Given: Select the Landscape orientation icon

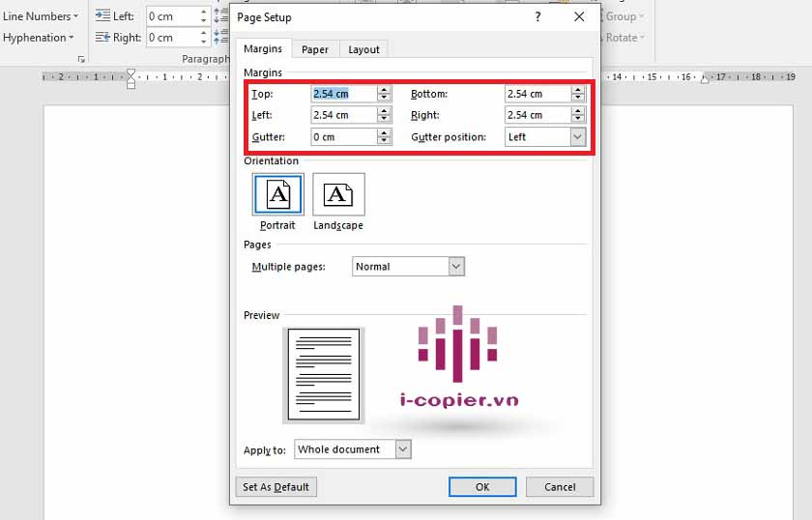Looking at the screenshot, I should tap(338, 194).
